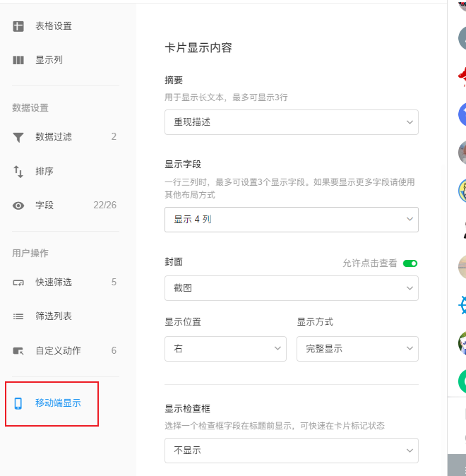Open the 显示检查框 dropdown showing 不显示

tap(291, 451)
